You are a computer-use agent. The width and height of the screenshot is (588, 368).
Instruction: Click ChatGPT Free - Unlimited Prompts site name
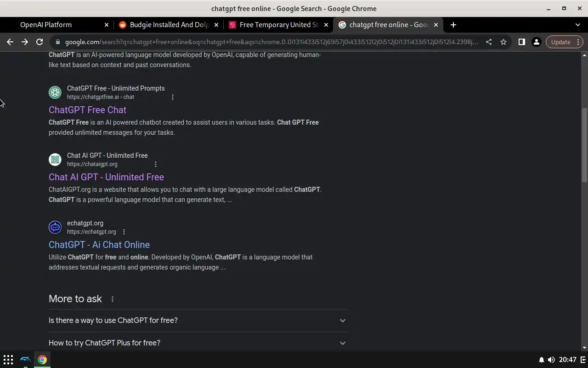click(x=116, y=88)
